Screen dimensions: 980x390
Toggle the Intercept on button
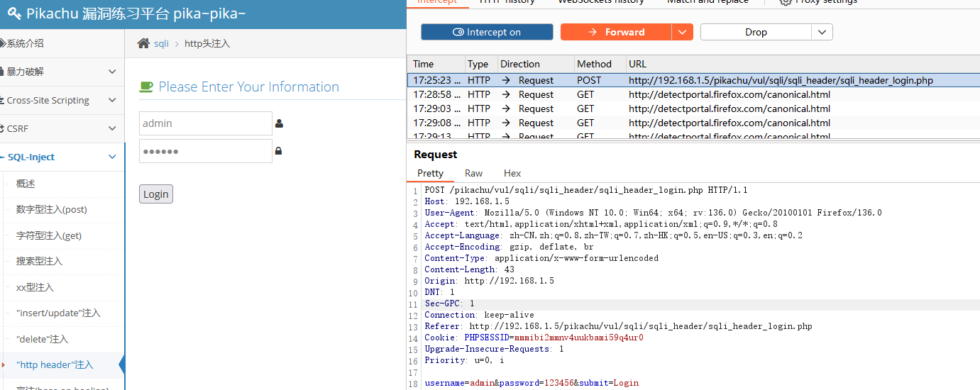click(x=487, y=32)
